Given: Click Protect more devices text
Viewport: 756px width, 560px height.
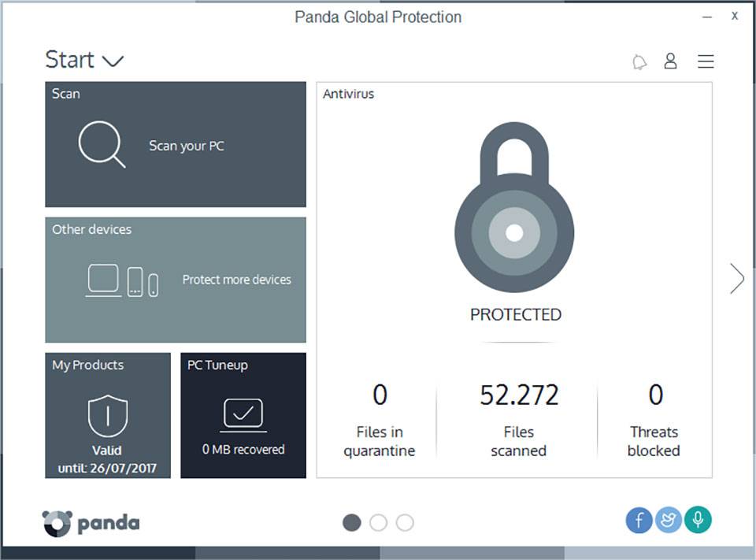Looking at the screenshot, I should click(237, 280).
